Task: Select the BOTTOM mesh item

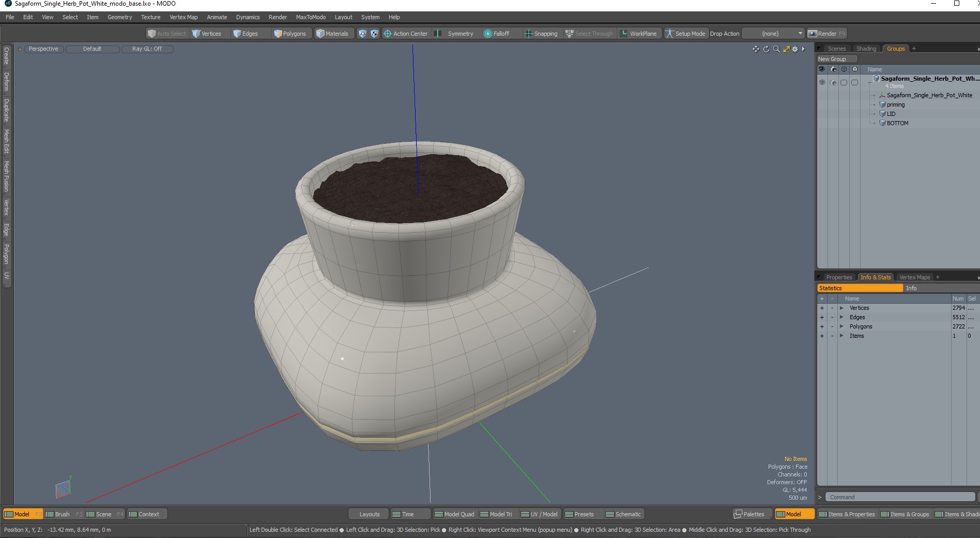Action: [x=897, y=123]
